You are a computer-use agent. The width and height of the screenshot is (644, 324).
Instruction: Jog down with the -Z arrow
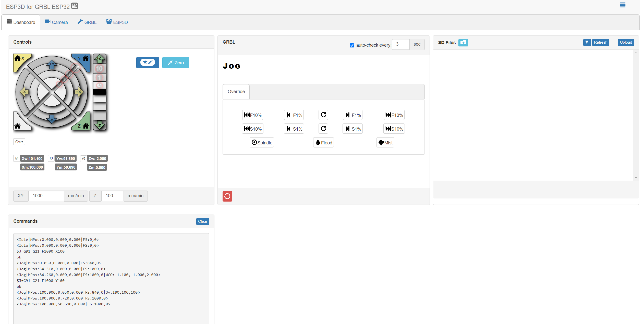[99, 125]
